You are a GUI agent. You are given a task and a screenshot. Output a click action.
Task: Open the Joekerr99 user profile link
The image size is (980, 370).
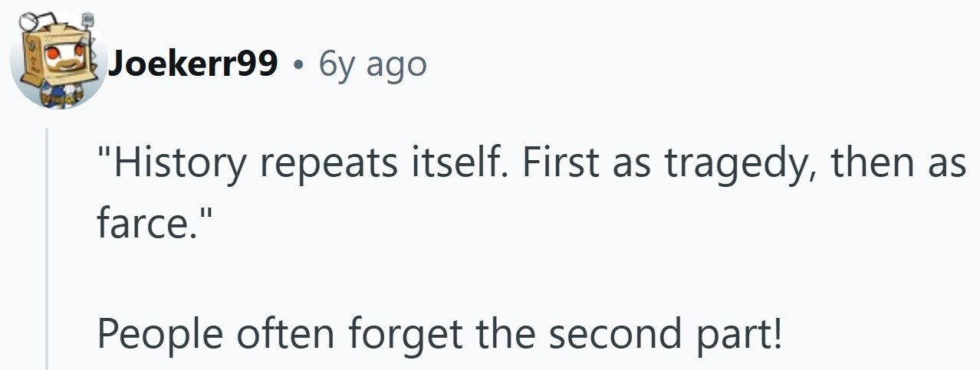coord(192,66)
